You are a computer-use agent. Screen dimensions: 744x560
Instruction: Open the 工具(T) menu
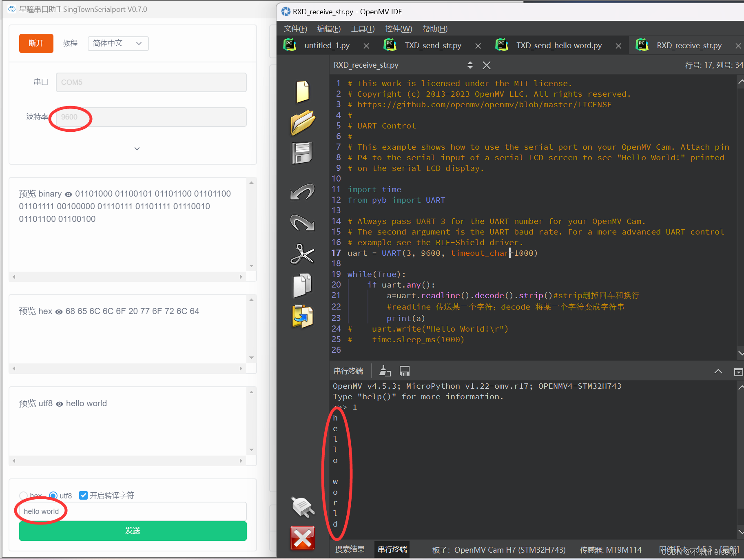[363, 29]
